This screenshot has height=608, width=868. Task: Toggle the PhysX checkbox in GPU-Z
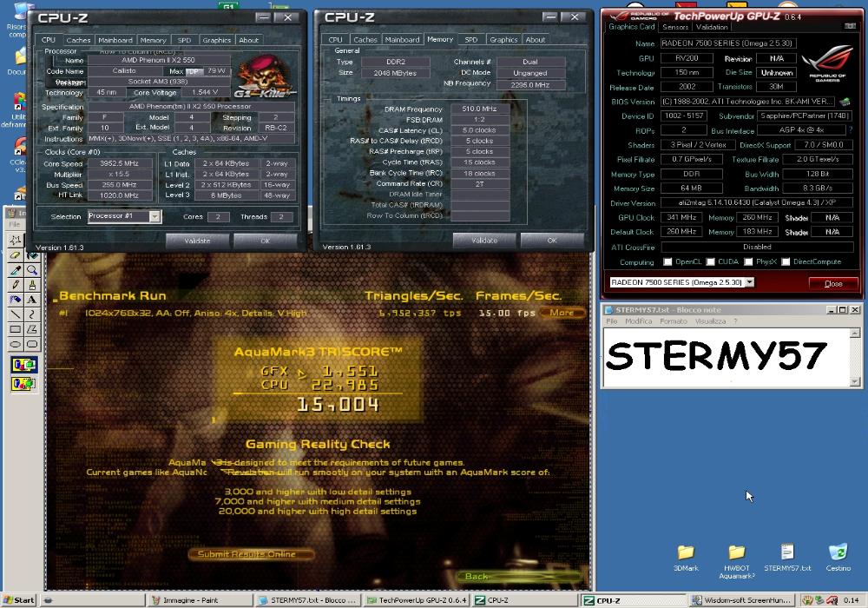[x=748, y=262]
